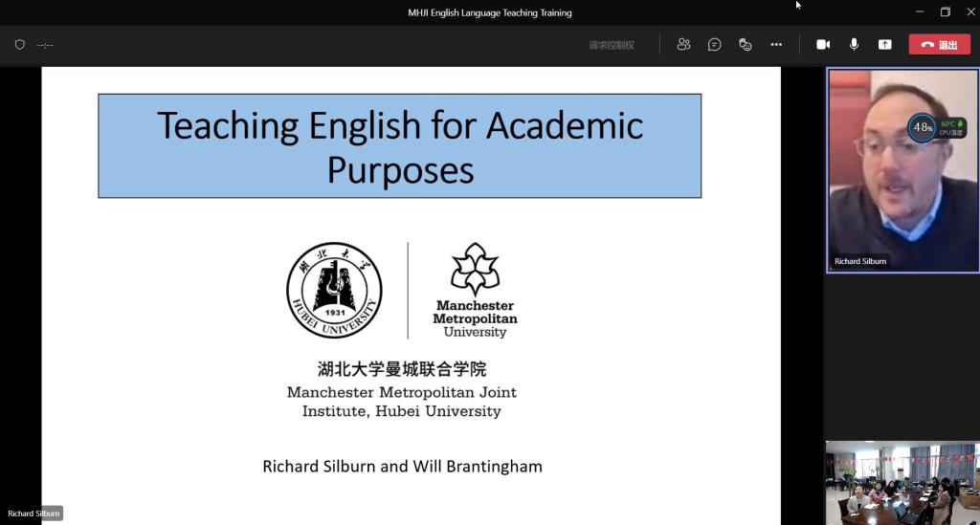The width and height of the screenshot is (980, 525).
Task: Click the CPU temperature overlay widget
Action: point(937,127)
